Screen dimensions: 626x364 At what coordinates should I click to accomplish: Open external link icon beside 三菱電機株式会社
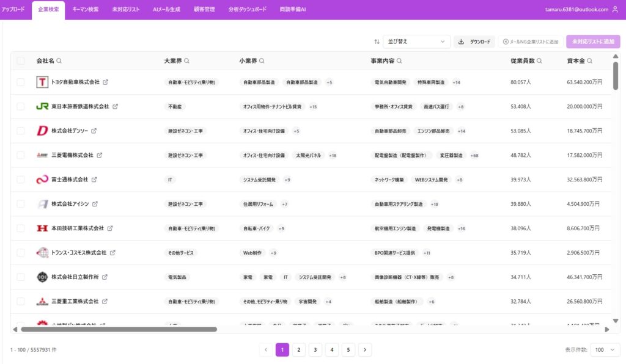[100, 155]
